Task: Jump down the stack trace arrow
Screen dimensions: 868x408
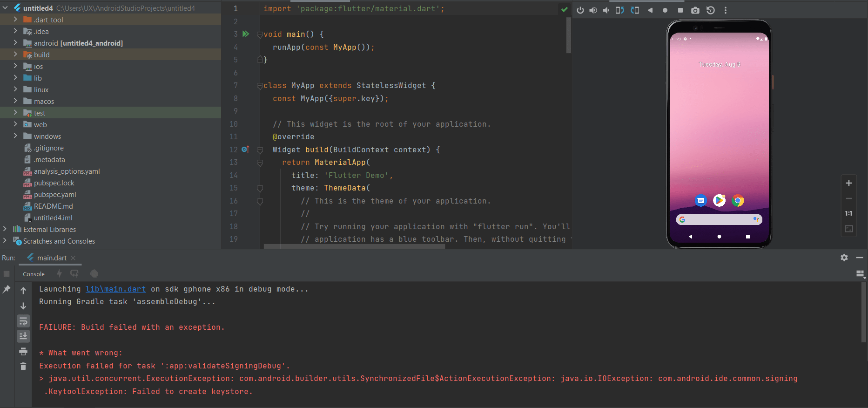Action: (x=23, y=306)
